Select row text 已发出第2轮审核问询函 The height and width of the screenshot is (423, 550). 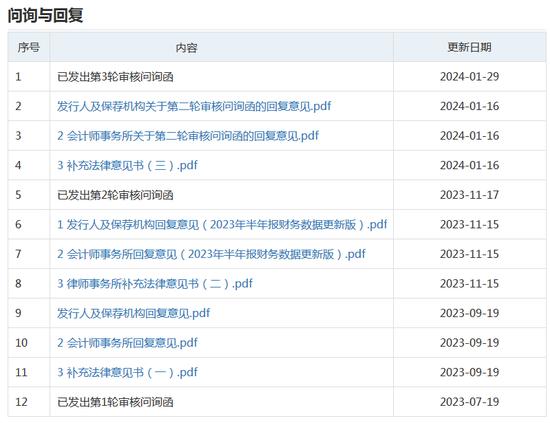tap(115, 195)
